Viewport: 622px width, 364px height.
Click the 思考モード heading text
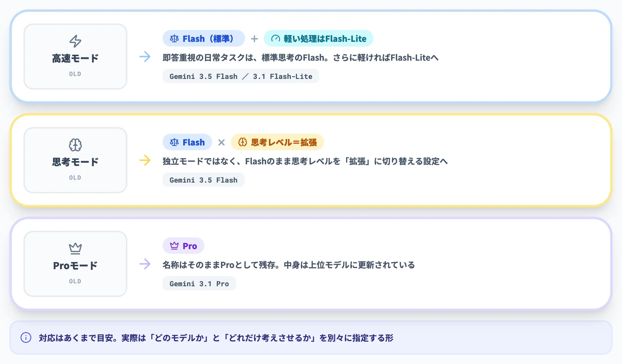[75, 162]
